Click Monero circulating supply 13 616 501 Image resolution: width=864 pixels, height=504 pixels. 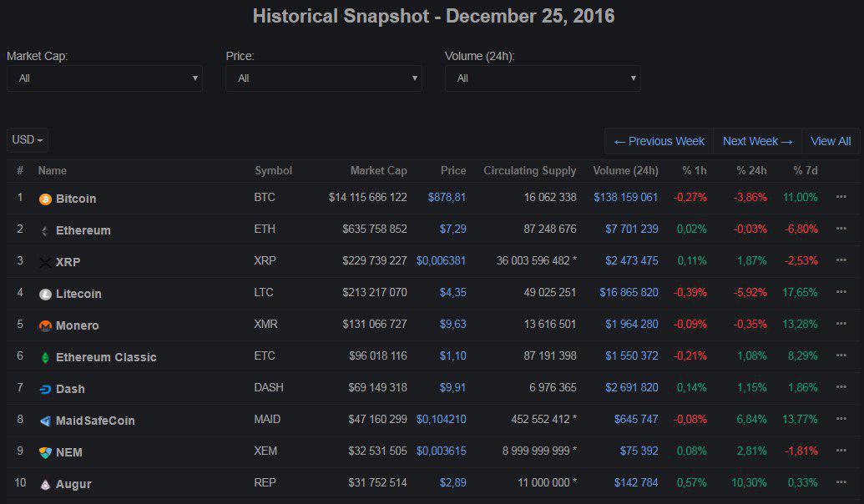tap(550, 325)
